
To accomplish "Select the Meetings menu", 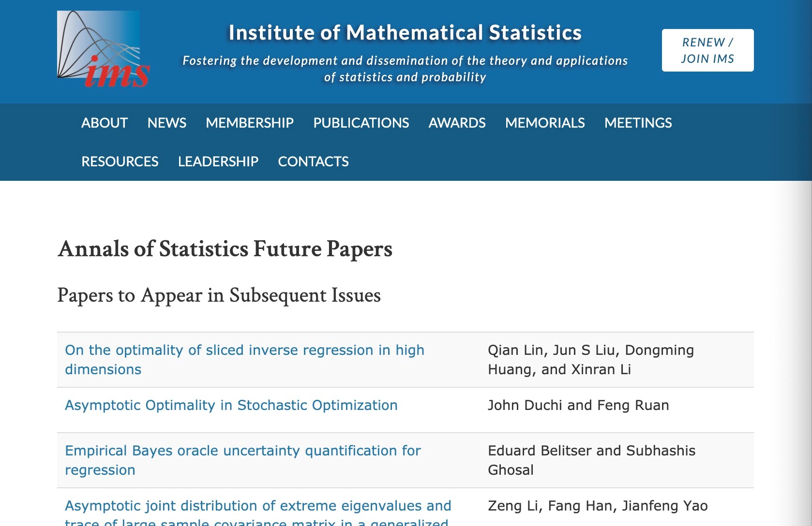I will click(x=638, y=123).
